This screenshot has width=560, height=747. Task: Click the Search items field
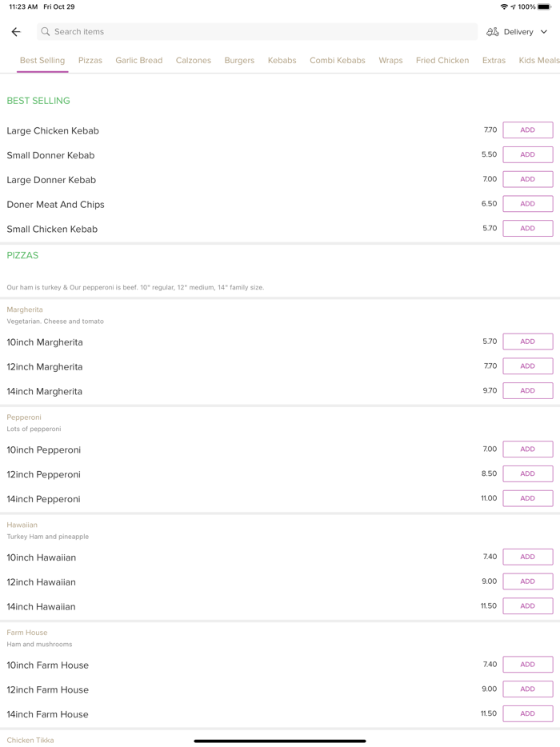point(256,32)
